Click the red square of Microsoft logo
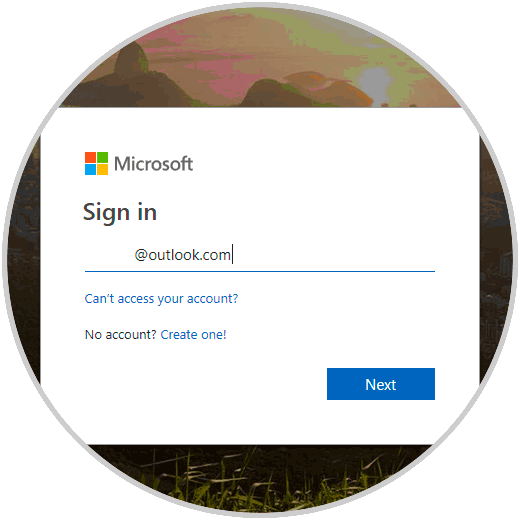520x520 pixels. (x=90, y=157)
